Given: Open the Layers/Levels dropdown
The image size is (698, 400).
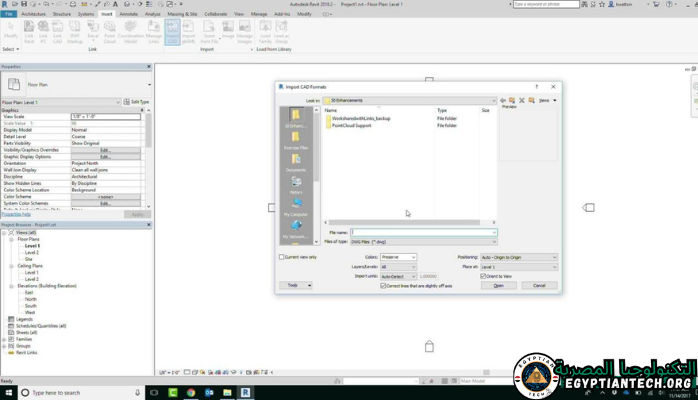Looking at the screenshot, I should 398,267.
